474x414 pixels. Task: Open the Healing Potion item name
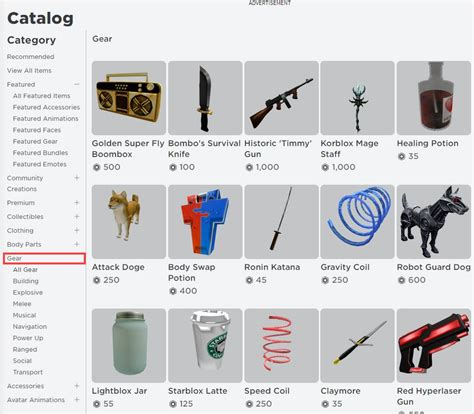point(428,143)
